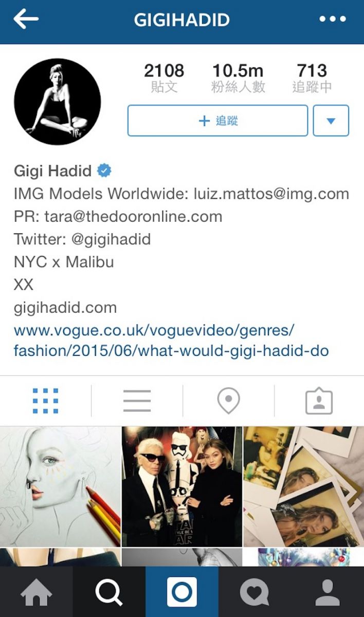The width and height of the screenshot is (364, 617).
Task: Open the polaroid pictures photo
Action: pyautogui.click(x=304, y=486)
